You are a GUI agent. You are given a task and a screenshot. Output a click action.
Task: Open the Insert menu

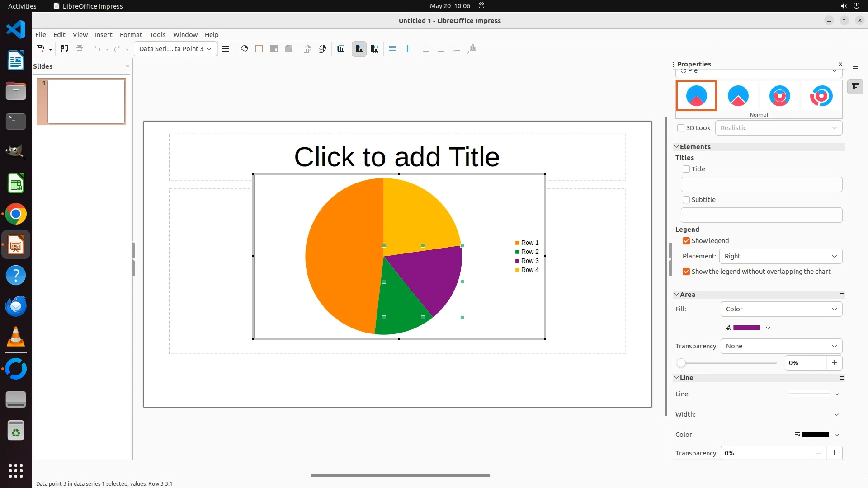click(x=103, y=35)
